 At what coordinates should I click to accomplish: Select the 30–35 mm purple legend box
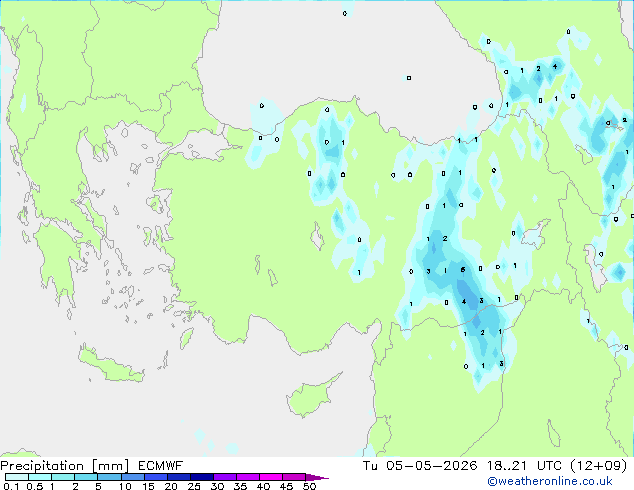click(225, 477)
